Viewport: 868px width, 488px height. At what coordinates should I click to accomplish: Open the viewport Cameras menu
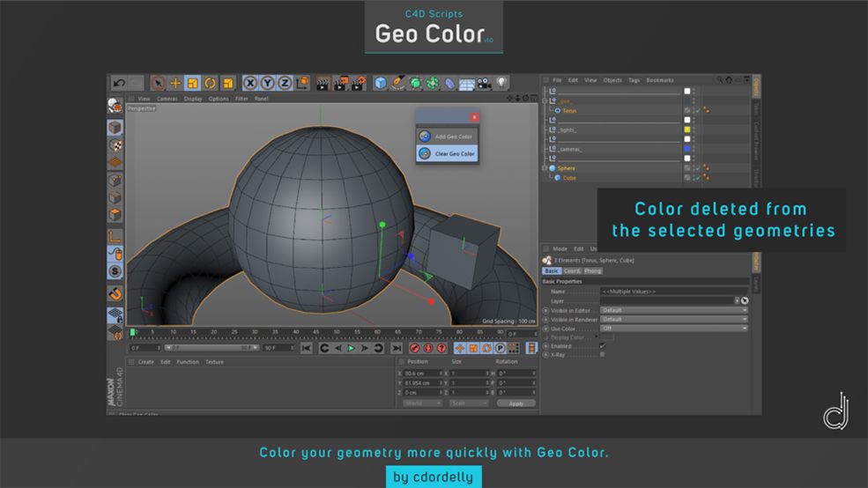click(167, 99)
